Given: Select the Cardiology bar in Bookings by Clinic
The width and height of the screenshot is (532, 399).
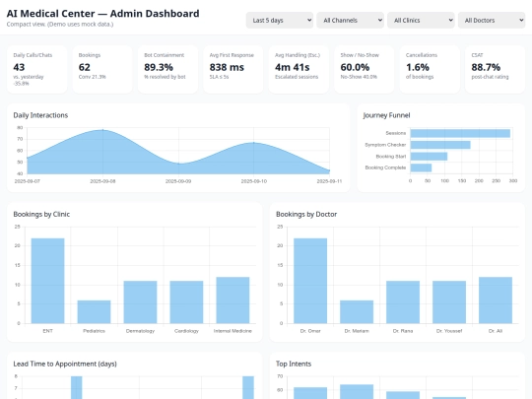Looking at the screenshot, I should click(186, 302).
